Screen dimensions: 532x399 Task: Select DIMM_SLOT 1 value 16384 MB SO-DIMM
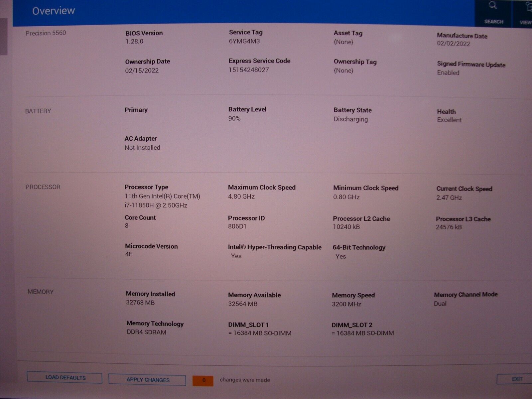coord(260,333)
